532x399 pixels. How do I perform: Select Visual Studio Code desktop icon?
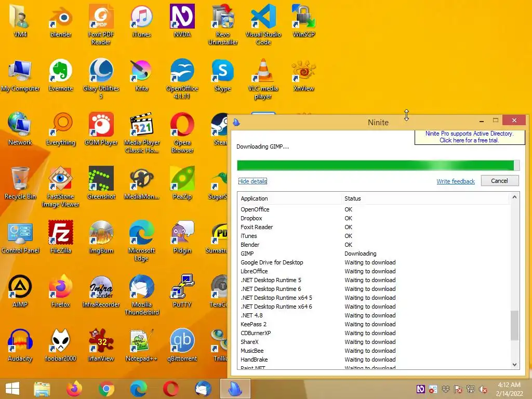pyautogui.click(x=263, y=25)
